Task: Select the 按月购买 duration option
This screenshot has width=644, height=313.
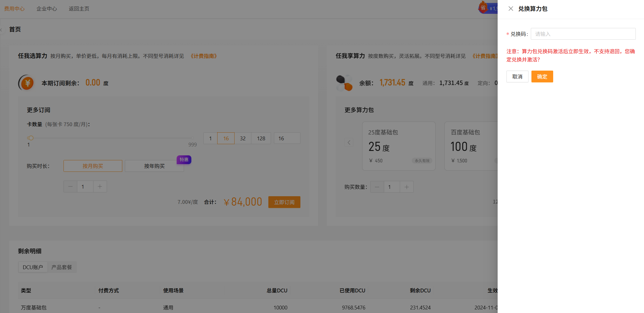Action: 93,166
